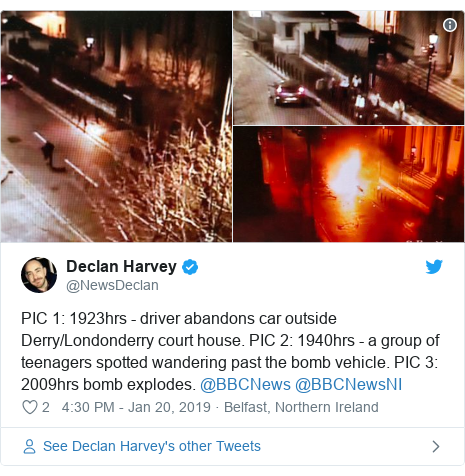Click the Twitter bird logo

pos(434,267)
